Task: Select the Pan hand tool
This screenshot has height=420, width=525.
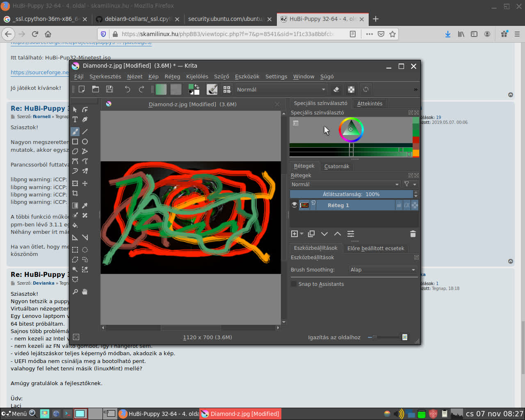Action: pyautogui.click(x=85, y=292)
